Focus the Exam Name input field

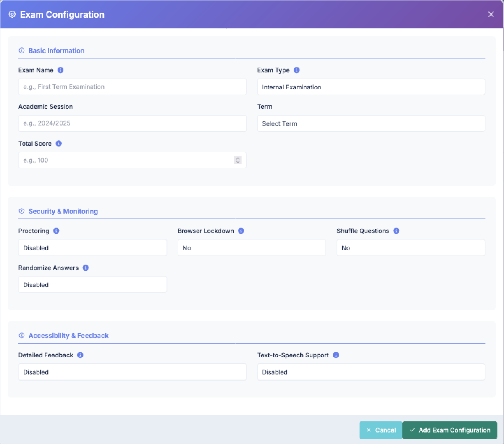132,87
